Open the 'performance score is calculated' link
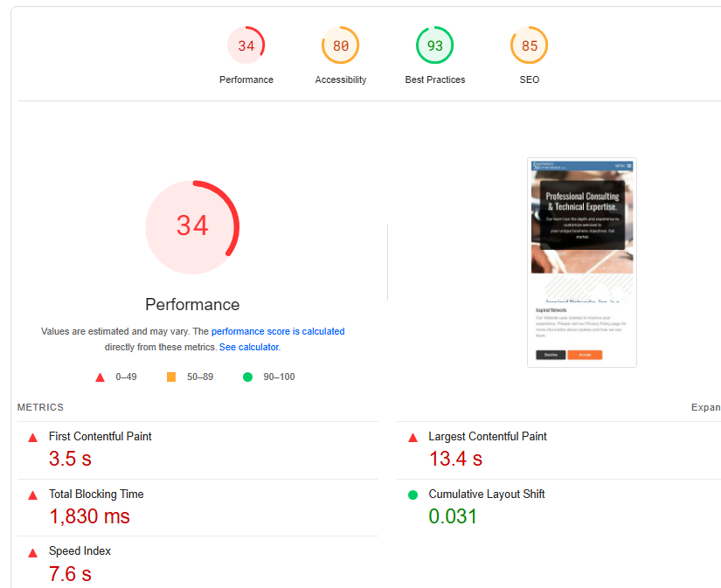The image size is (721, 588). pos(278,331)
